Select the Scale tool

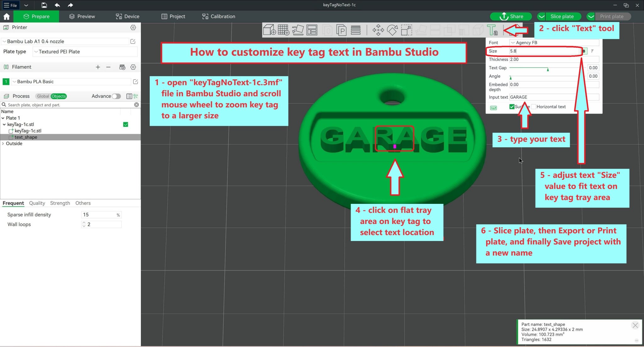(406, 30)
